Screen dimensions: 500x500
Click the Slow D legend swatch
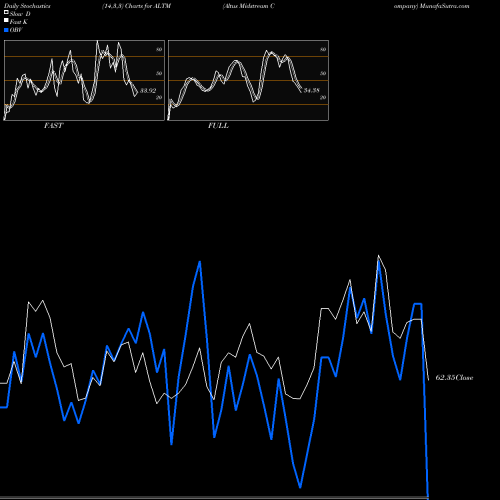pos(6,13)
